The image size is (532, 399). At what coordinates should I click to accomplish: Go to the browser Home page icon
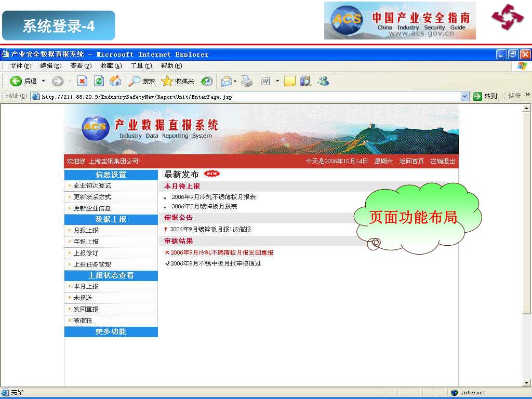coord(115,81)
